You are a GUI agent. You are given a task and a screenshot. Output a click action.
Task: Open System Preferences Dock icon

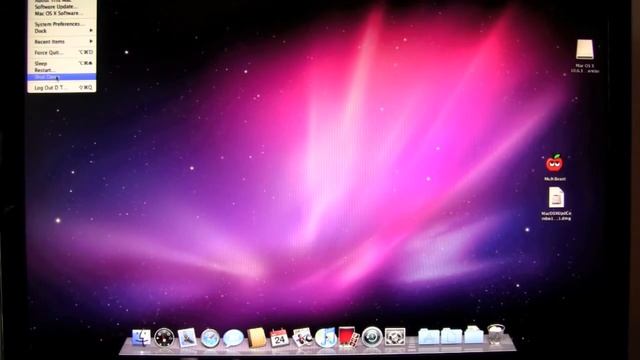coord(395,338)
